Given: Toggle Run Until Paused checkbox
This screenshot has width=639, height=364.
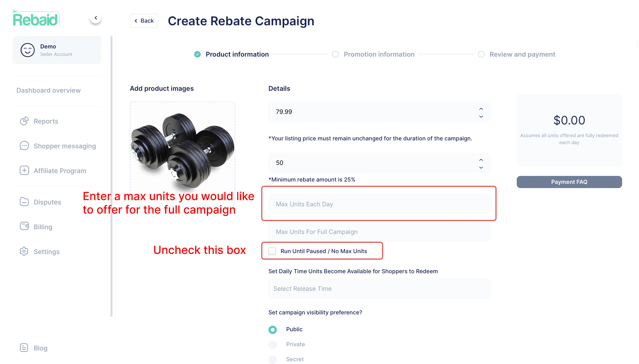Looking at the screenshot, I should click(272, 251).
